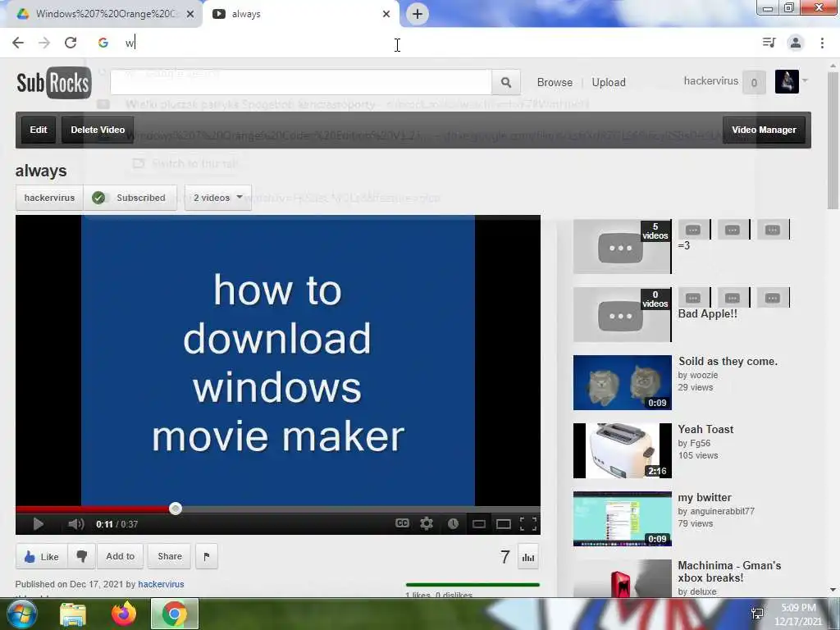Image resolution: width=840 pixels, height=630 pixels.
Task: Expand the account dropdown arrow beside avatar
Action: click(805, 81)
